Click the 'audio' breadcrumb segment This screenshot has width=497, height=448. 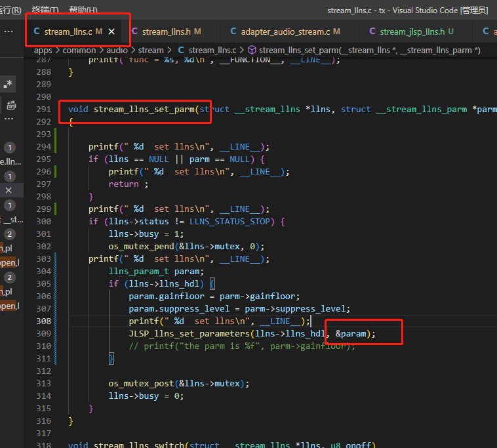[117, 51]
